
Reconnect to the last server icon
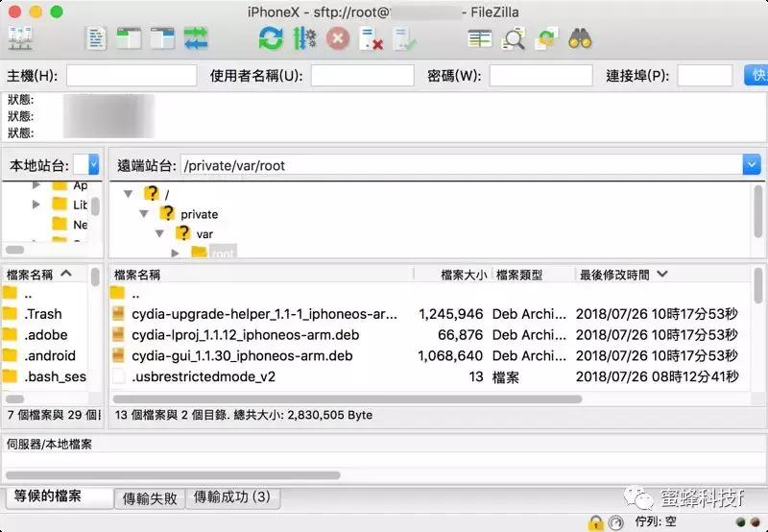pyautogui.click(x=404, y=38)
